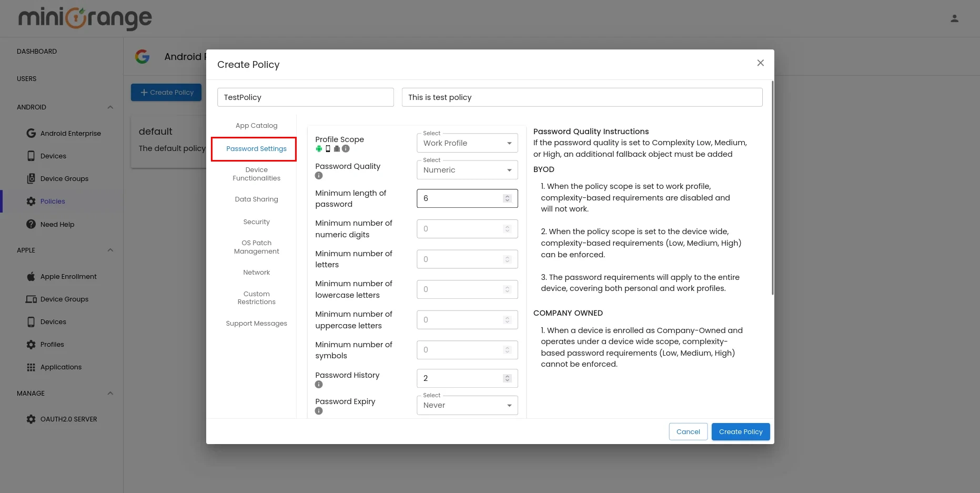This screenshot has height=493, width=980.
Task: Click the tablet icon under Profile Scope
Action: 337,149
